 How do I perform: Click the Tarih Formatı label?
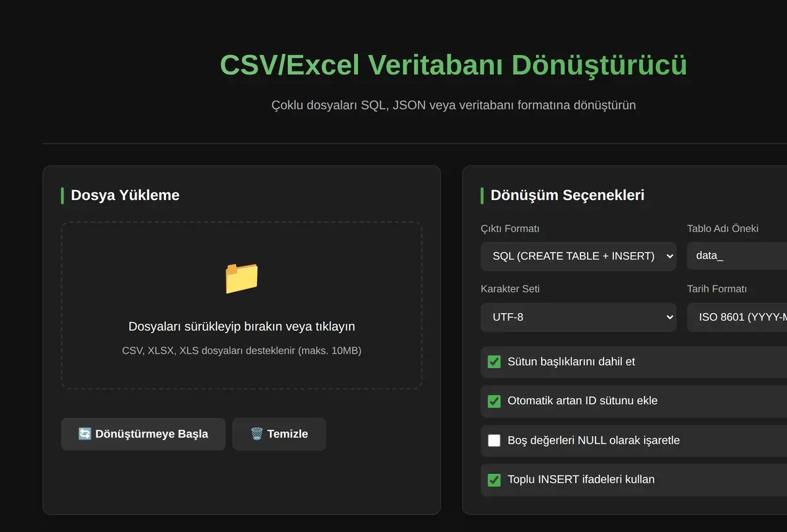click(x=717, y=289)
